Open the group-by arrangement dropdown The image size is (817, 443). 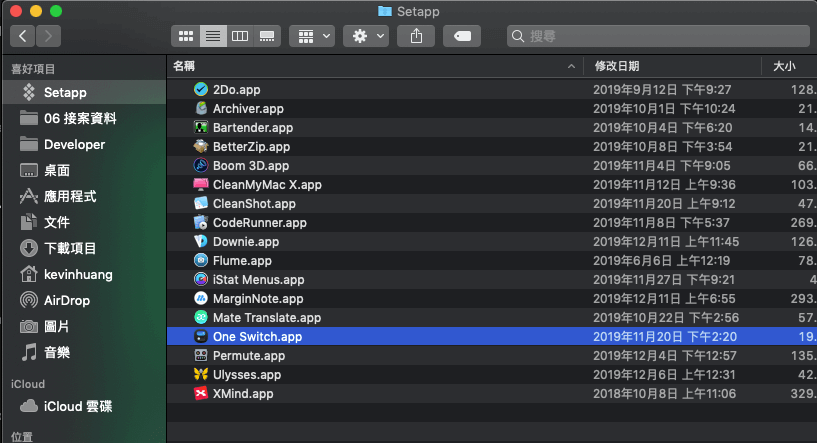coord(312,36)
